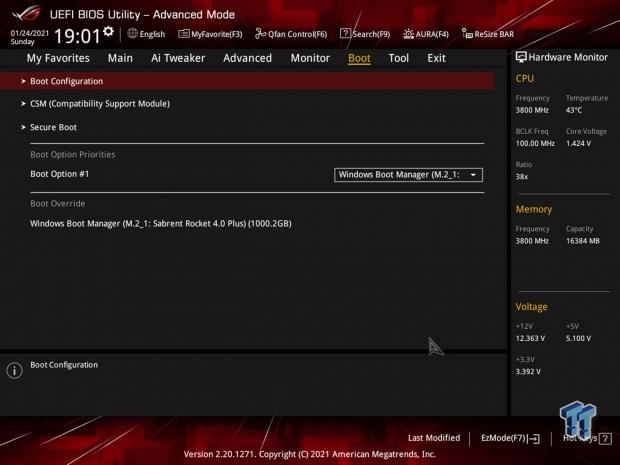Open Hot Keys help icon
The height and width of the screenshot is (465, 620).
(x=605, y=438)
